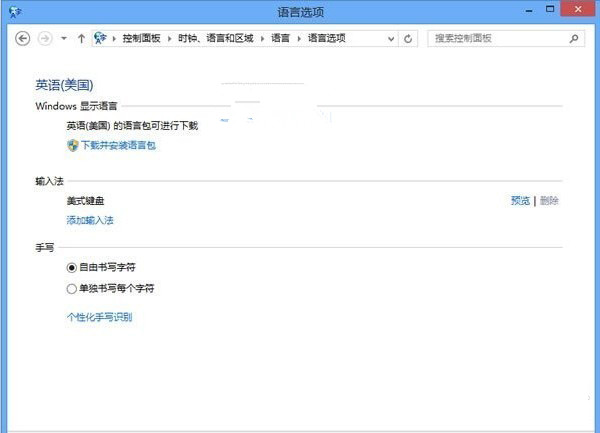Viewport: 600px width, 433px height.
Task: Click the 美式键盘 input method entry
Action: click(x=85, y=200)
